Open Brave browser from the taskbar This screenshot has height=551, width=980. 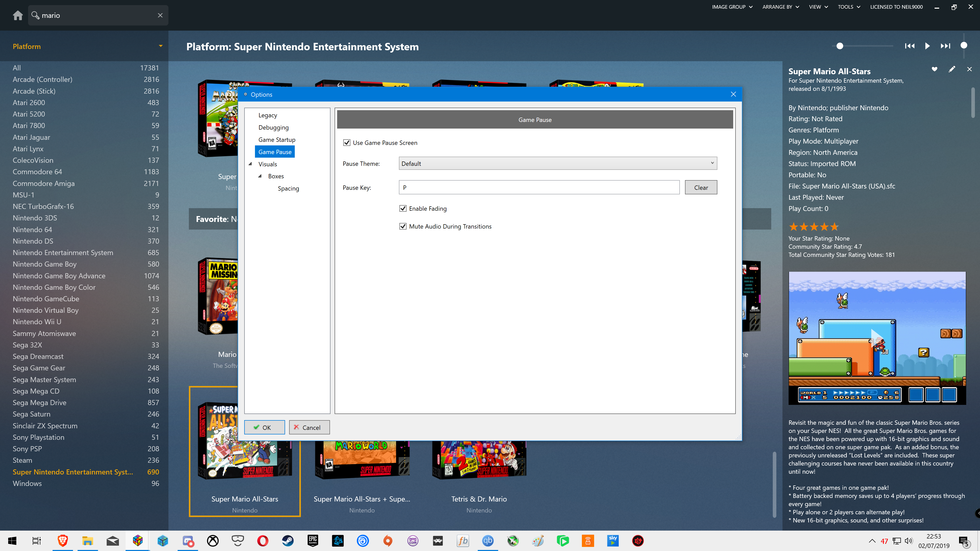62,541
